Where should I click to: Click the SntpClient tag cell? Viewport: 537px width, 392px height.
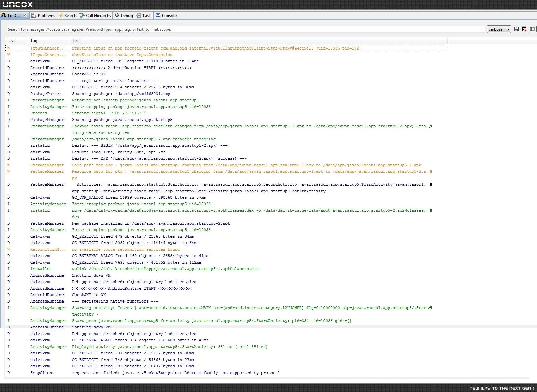(42, 373)
